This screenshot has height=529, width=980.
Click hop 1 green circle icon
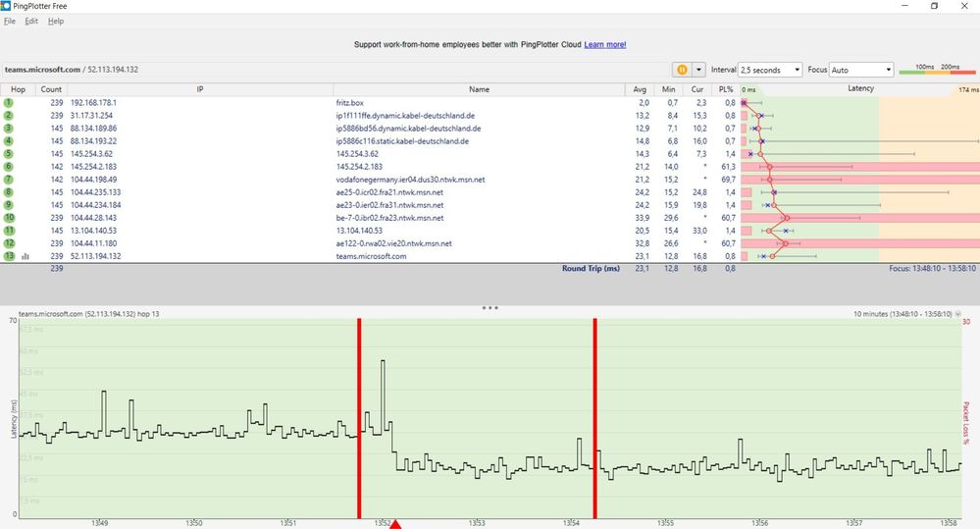coord(8,102)
